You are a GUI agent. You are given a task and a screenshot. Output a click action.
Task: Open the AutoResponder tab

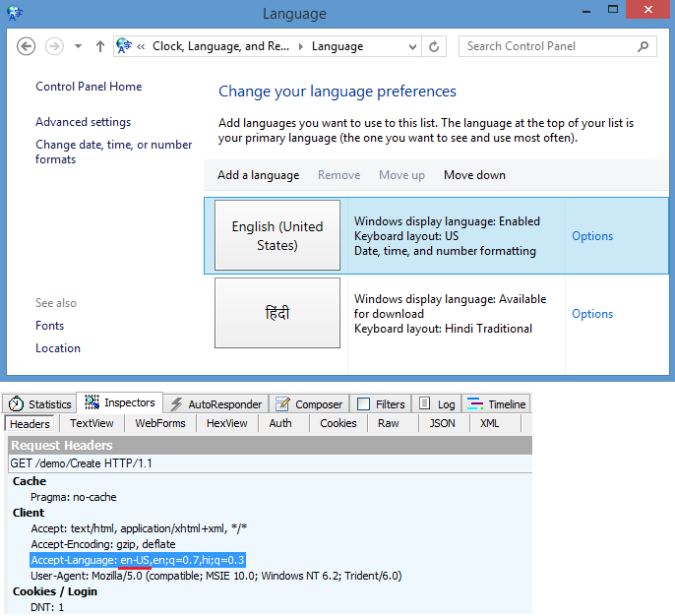click(x=215, y=403)
